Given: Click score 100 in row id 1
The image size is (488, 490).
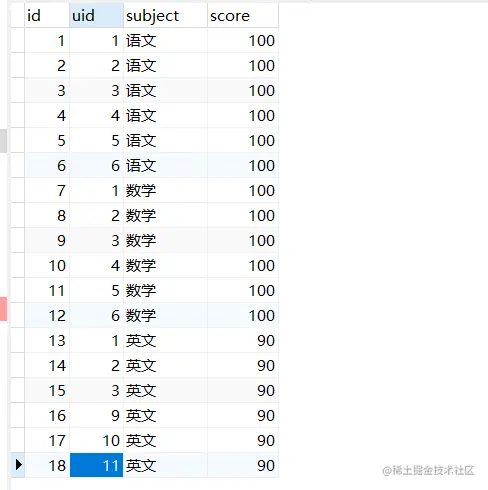Looking at the screenshot, I should (243, 40).
